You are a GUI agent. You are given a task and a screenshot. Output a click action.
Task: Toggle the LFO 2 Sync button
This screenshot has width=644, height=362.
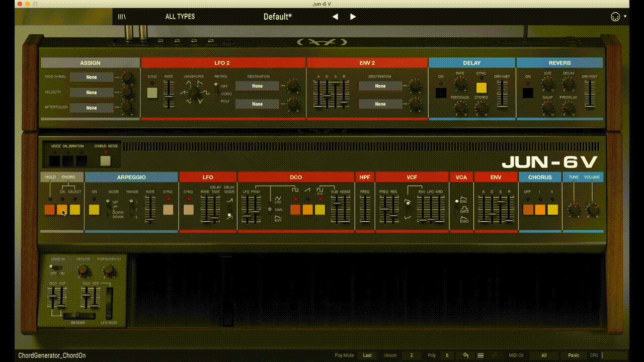click(152, 93)
